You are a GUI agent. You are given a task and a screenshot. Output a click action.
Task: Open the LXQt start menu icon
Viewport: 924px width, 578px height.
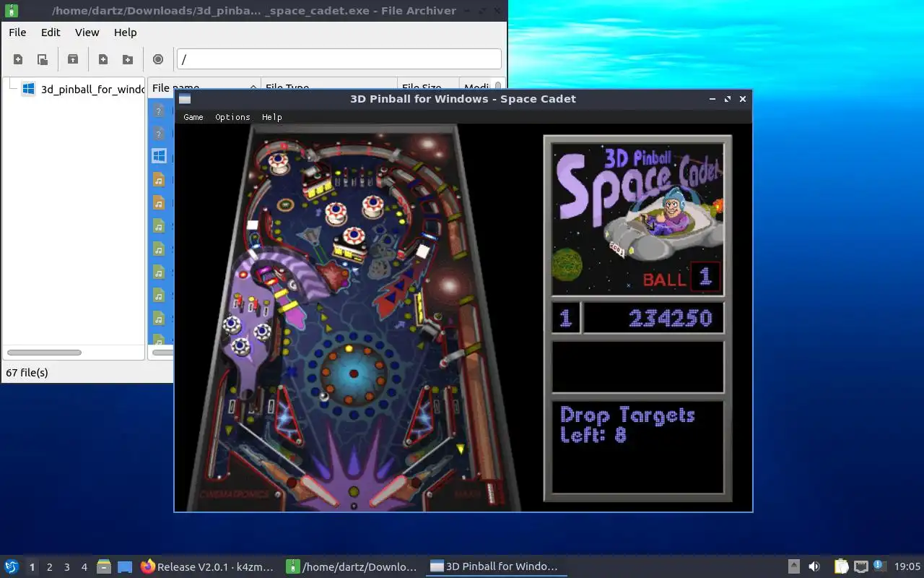(12, 566)
